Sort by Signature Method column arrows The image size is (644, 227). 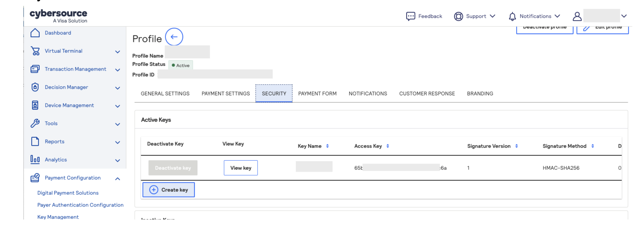click(x=593, y=146)
